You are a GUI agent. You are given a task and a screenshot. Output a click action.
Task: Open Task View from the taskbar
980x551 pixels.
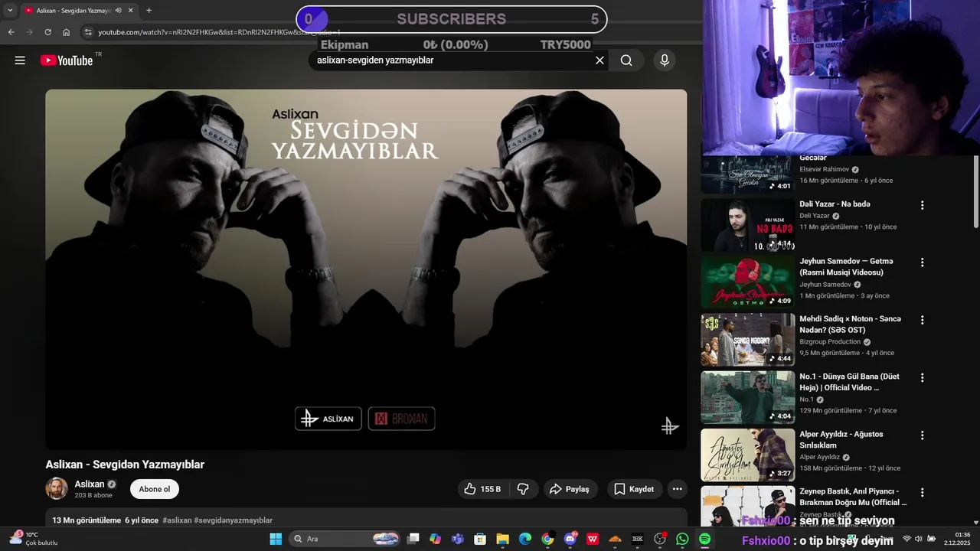pos(413,539)
